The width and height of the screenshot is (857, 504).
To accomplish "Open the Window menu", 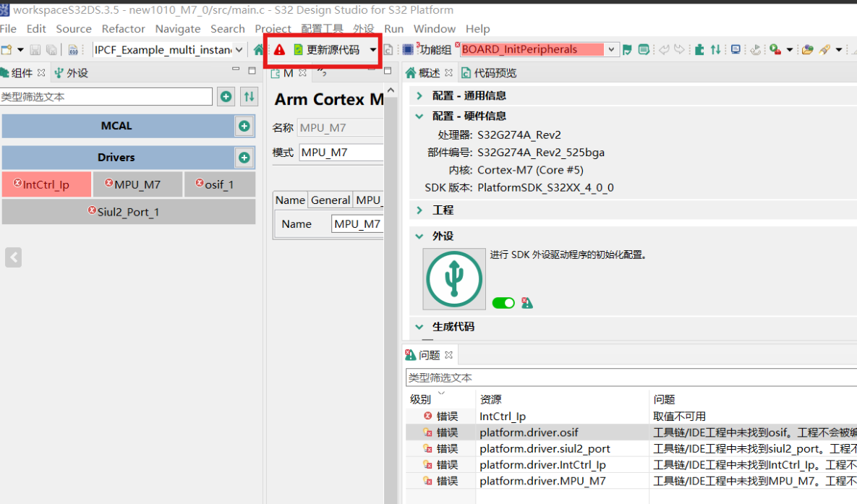I will [x=435, y=29].
